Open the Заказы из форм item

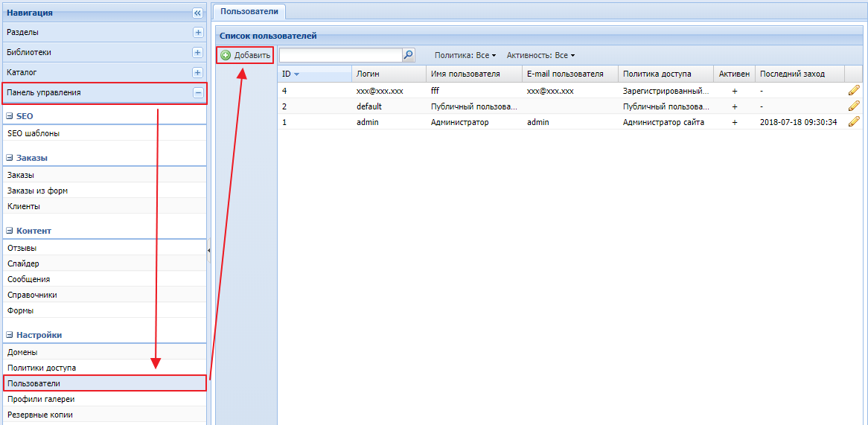coord(37,191)
